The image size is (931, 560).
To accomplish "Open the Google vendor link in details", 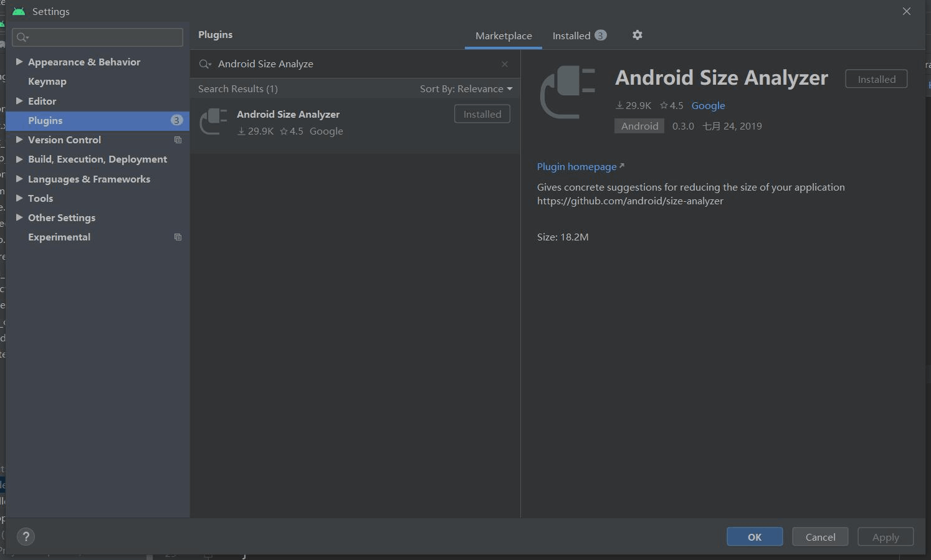I will pos(708,106).
